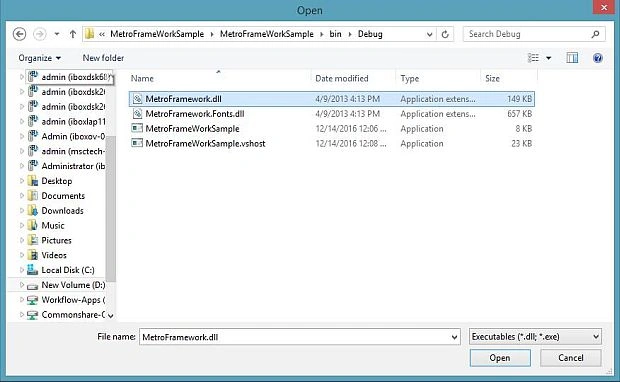Image resolution: width=620 pixels, height=382 pixels.
Task: Select the Debug breadcrumb segment
Action: [x=370, y=34]
